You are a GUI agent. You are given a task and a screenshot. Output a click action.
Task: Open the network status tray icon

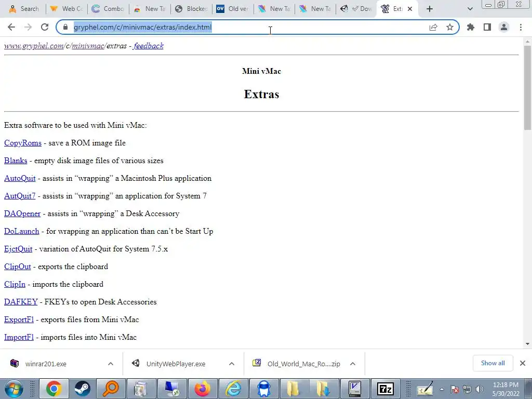(x=467, y=389)
